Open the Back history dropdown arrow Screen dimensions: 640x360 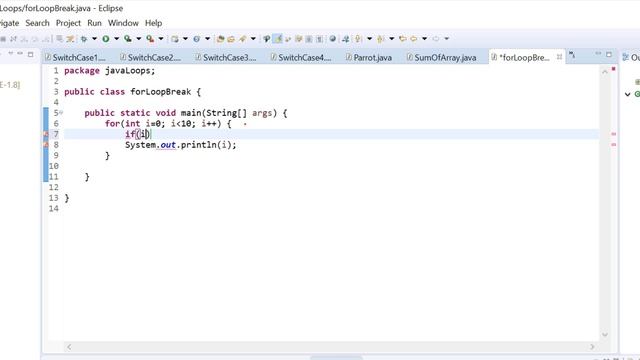click(x=424, y=39)
